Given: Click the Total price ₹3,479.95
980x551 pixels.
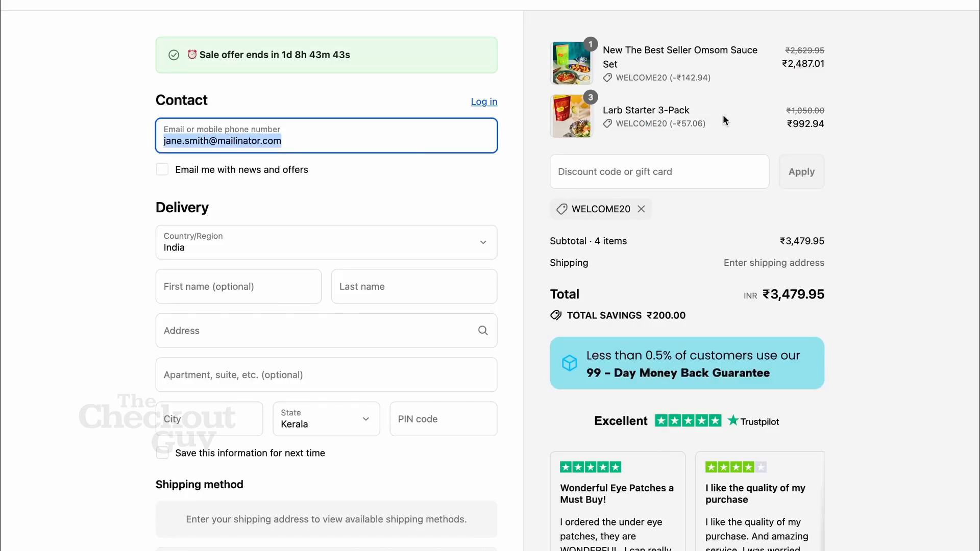Looking at the screenshot, I should pos(793,294).
